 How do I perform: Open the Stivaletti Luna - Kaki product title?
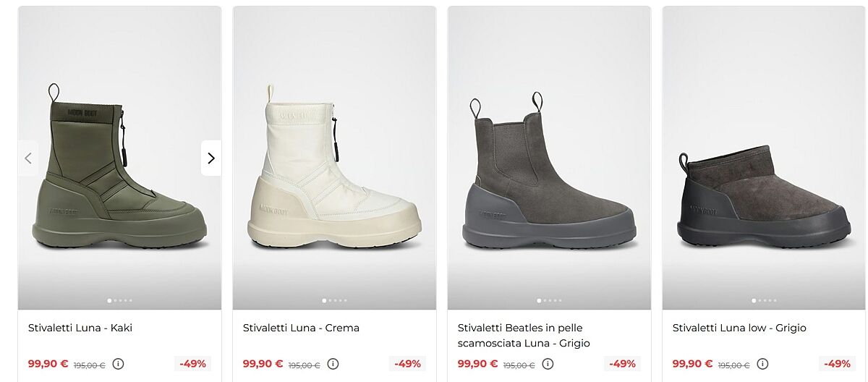pos(80,328)
